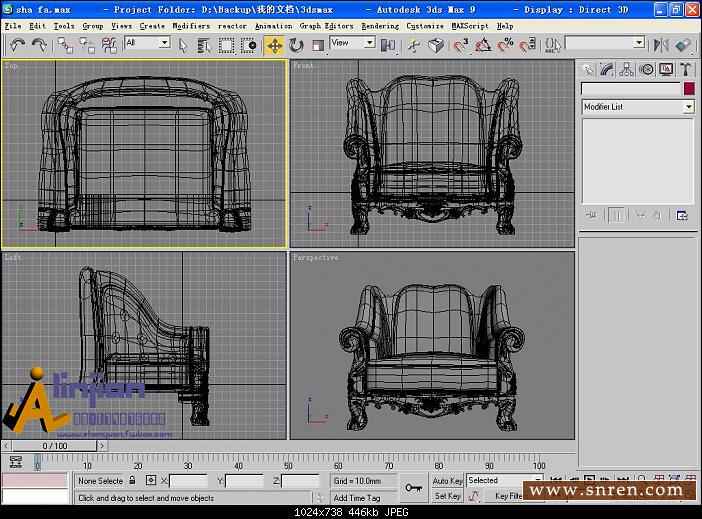
Task: Select the Select and Move tool
Action: (274, 45)
